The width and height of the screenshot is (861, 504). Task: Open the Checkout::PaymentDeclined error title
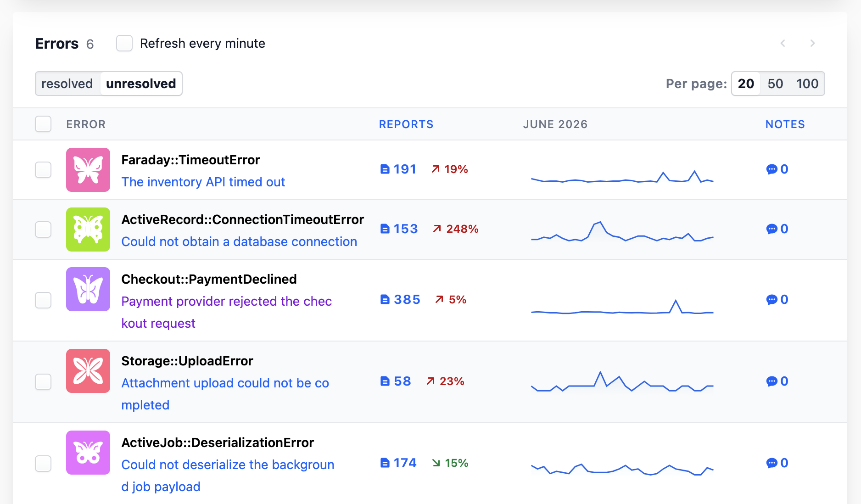point(209,279)
